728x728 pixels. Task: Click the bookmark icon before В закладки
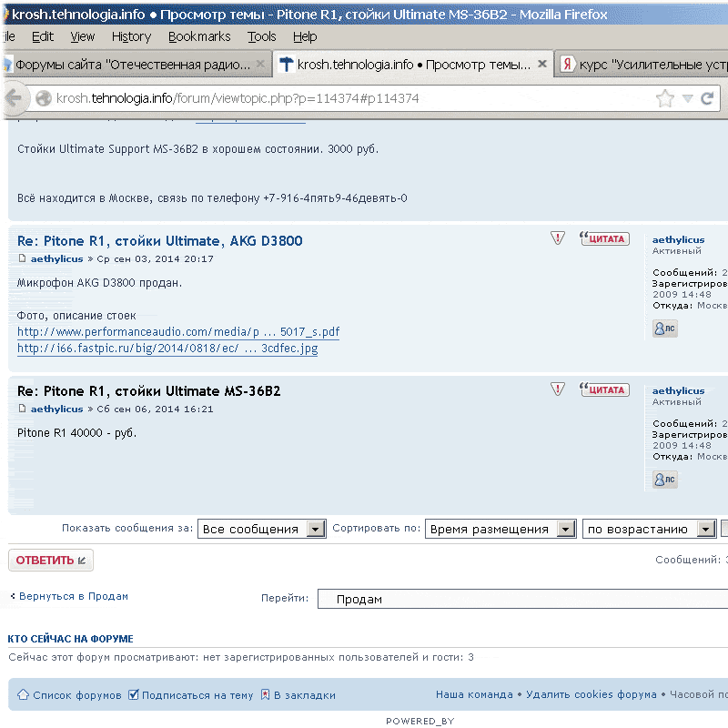(265, 694)
